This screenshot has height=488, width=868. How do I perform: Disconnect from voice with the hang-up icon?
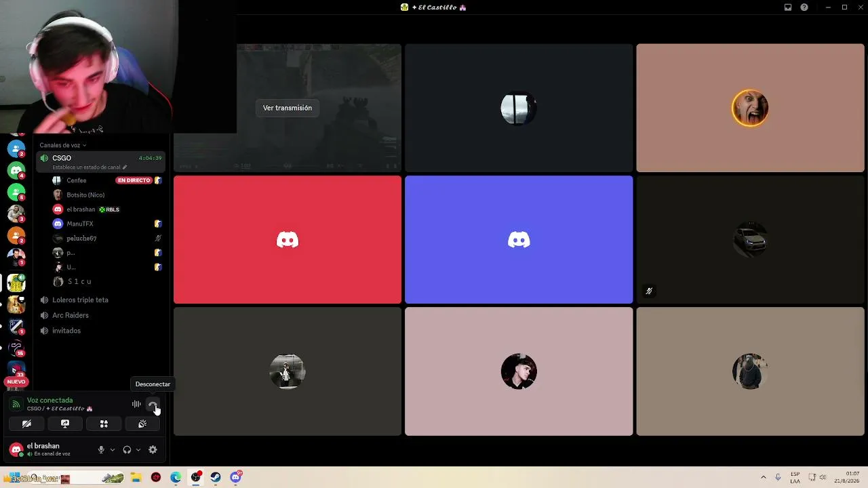[153, 405]
